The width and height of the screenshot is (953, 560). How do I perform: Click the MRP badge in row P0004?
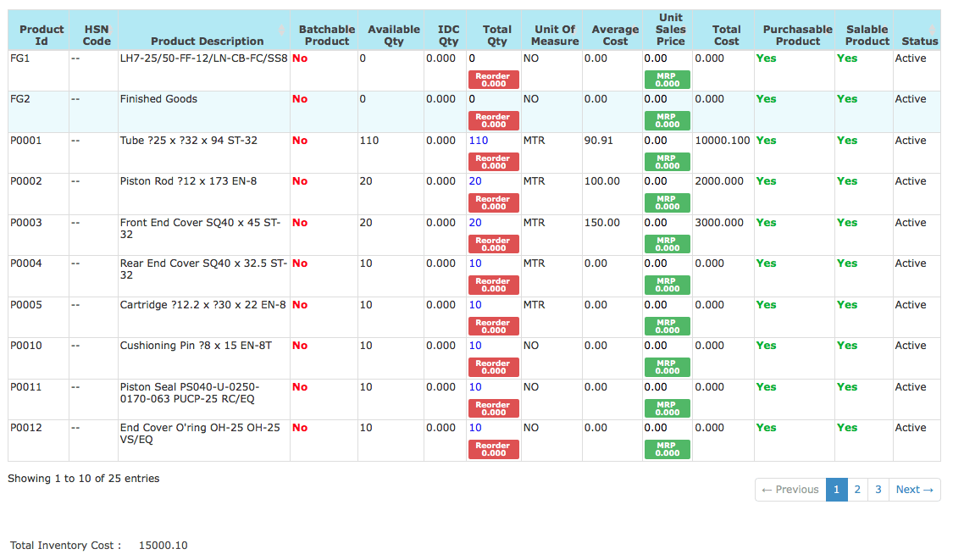click(668, 285)
